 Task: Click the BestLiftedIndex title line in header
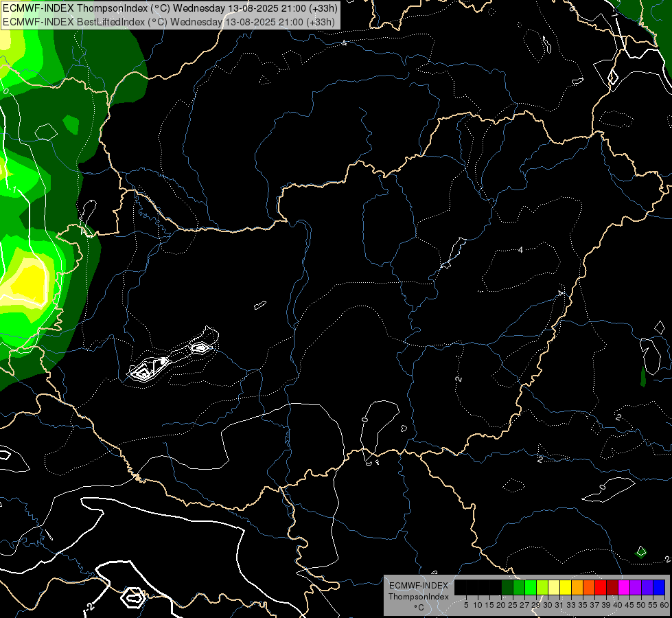[168, 22]
